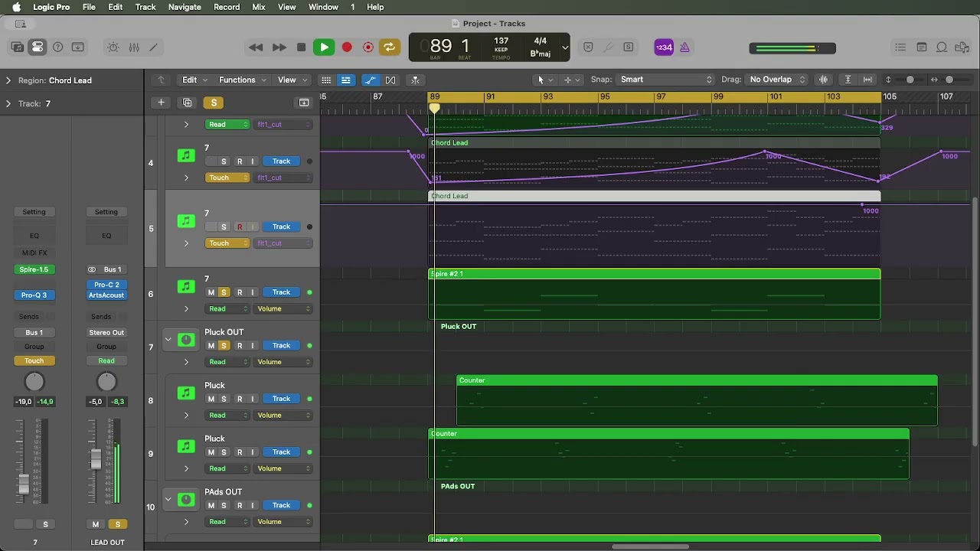The width and height of the screenshot is (980, 551).
Task: Open File menu in menu bar
Action: 89,7
